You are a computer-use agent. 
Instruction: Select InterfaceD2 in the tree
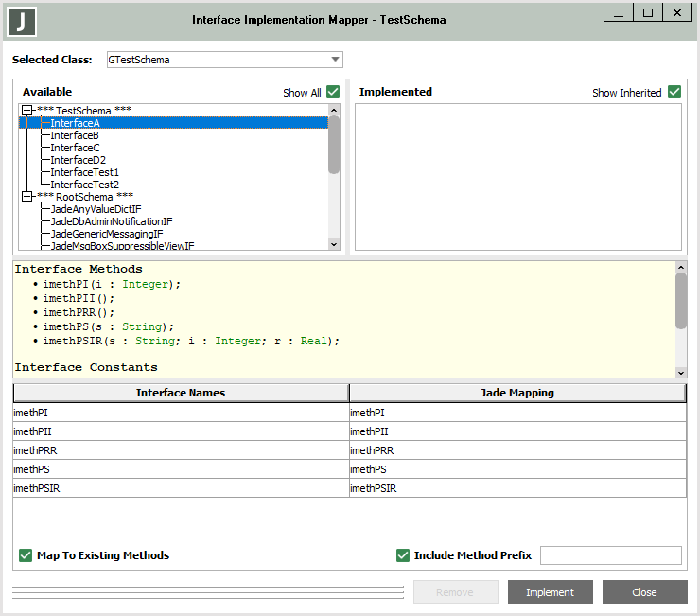(78, 160)
